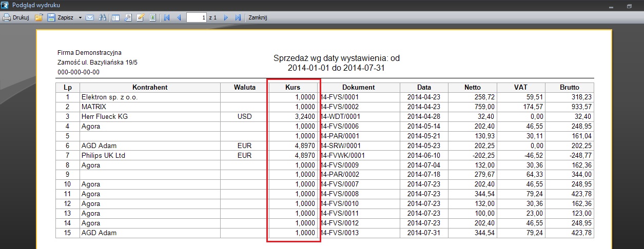The height and width of the screenshot is (249, 644).
Task: Click the date 2014-07-31
Action: pos(424,233)
